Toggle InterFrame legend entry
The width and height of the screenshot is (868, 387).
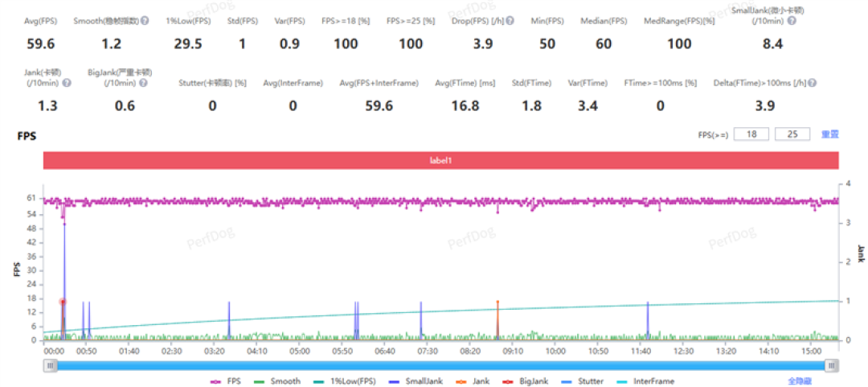pos(644,381)
